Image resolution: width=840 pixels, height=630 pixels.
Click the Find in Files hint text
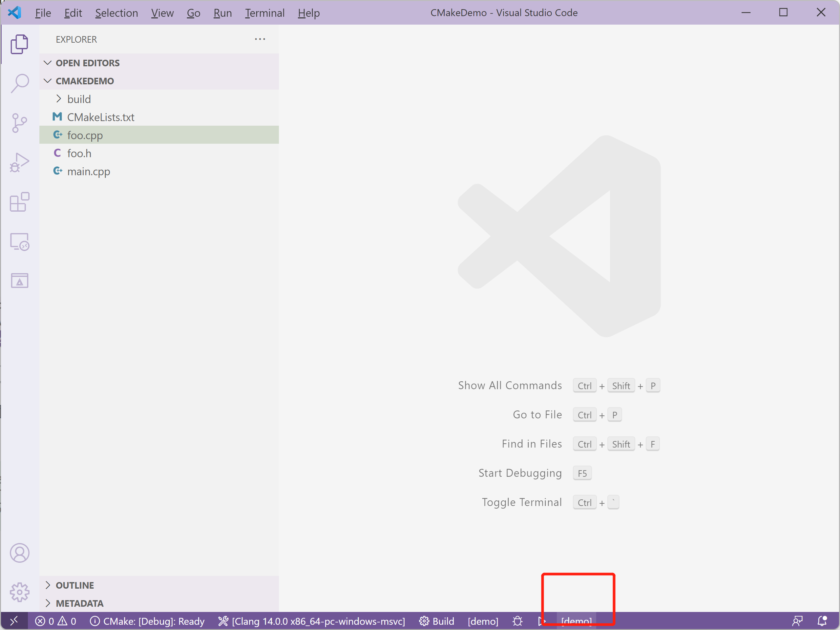[x=532, y=444]
